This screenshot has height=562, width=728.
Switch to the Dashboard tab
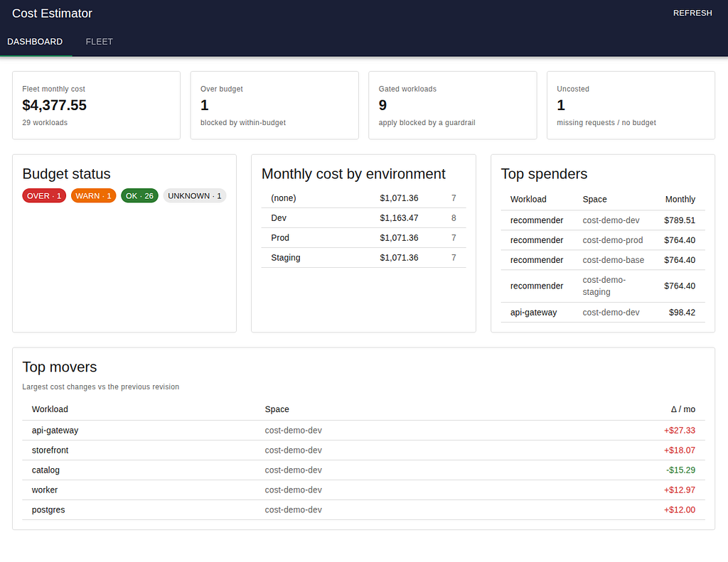point(35,42)
